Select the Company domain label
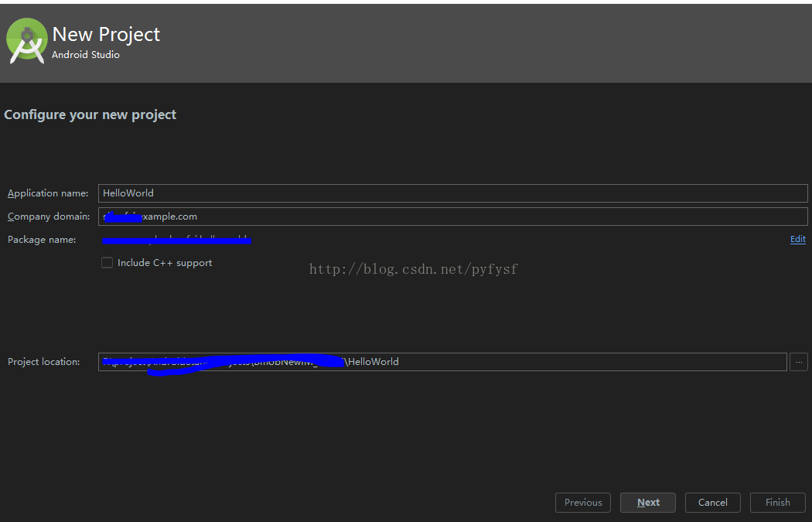 point(49,217)
